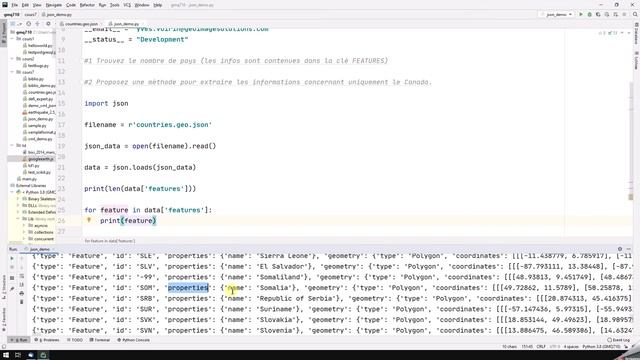640x360 pixels.
Task: Click expand-all icon in project panel toolbar
Action: point(38,24)
